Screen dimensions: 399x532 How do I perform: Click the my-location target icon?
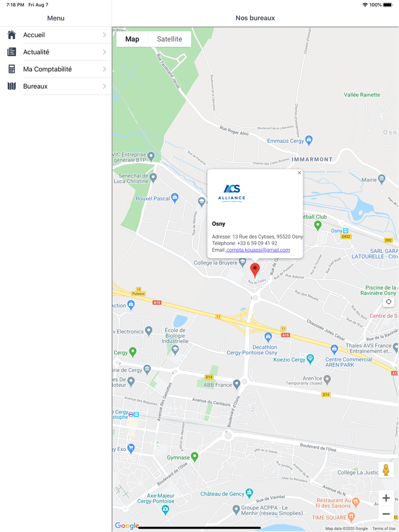pos(389,302)
